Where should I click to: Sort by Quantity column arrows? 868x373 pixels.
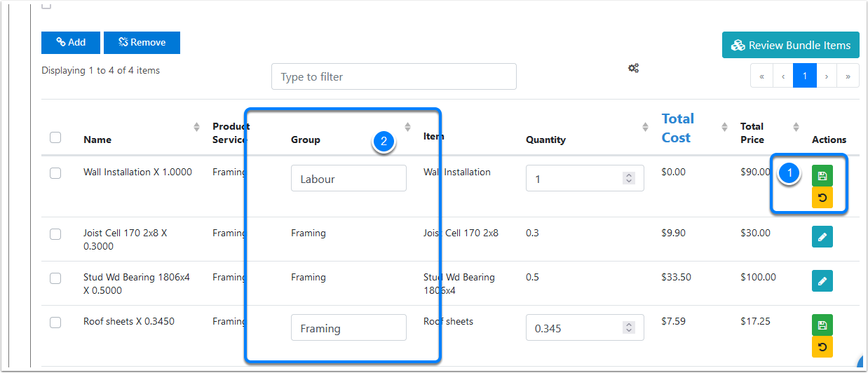coord(645,127)
